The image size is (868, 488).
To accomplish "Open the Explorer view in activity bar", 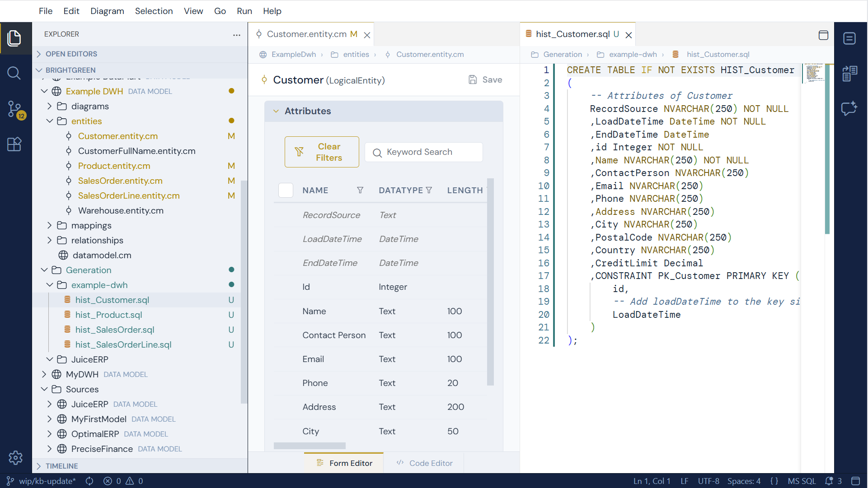I will pos(14,38).
